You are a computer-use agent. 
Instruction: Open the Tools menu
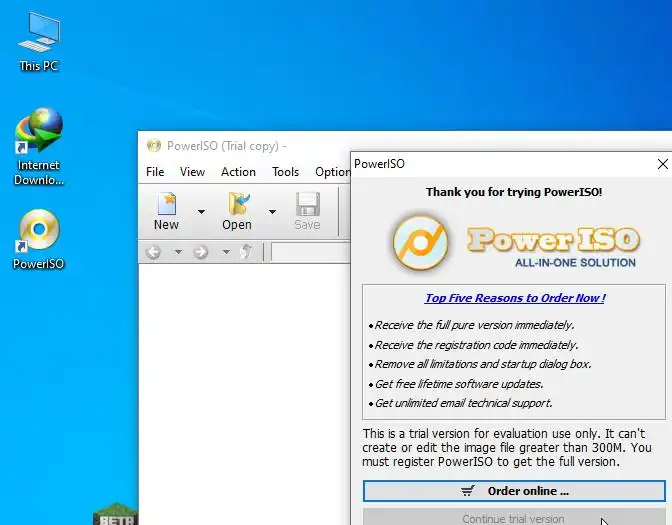tap(285, 172)
